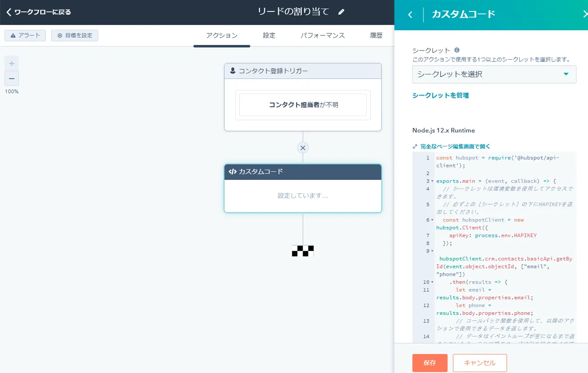Collapse code fold arrow at line 3
Image resolution: width=588 pixels, height=373 pixels.
pyautogui.click(x=432, y=181)
